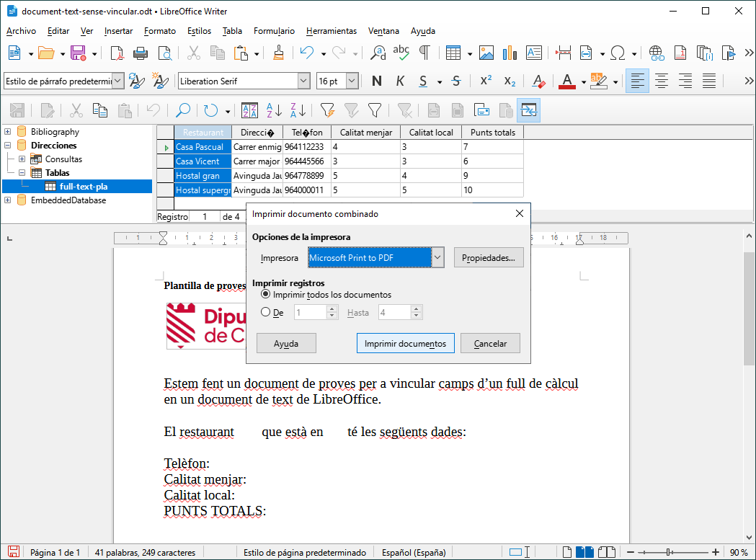This screenshot has width=756, height=560.
Task: Toggle formatting marks pilcrow icon
Action: point(424,53)
